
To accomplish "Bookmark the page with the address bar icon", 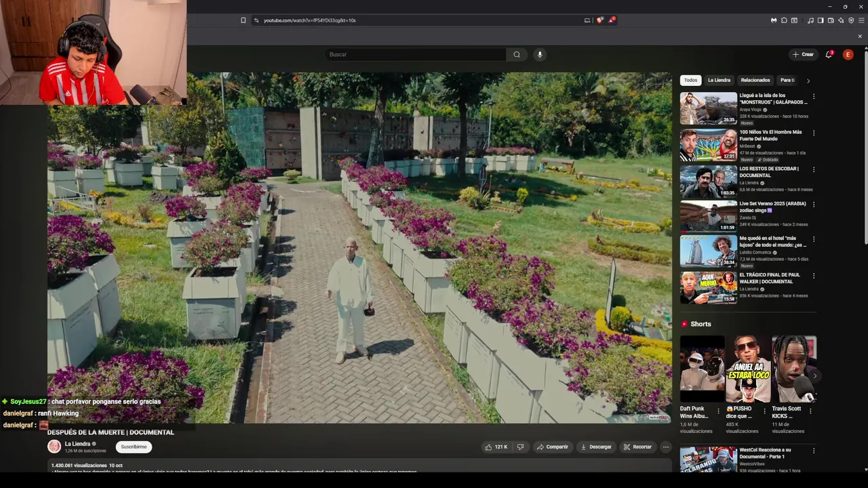I will [x=243, y=20].
